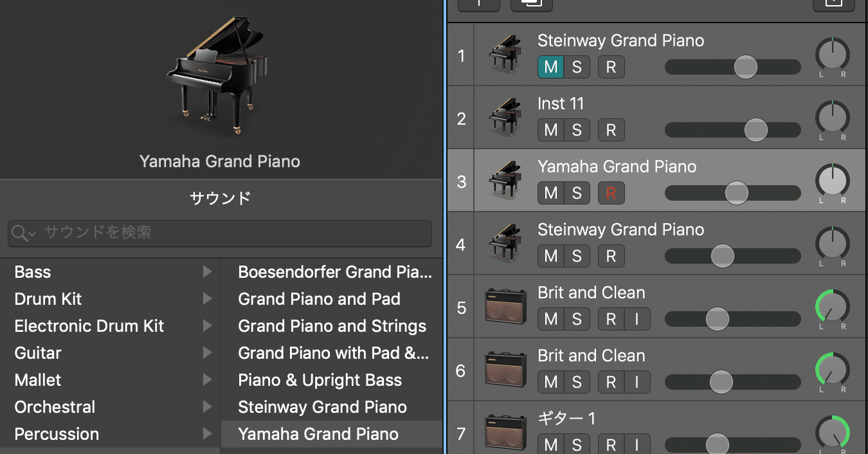The width and height of the screenshot is (868, 454).
Task: Select the Electronic Drum Kit category
Action: [x=110, y=326]
